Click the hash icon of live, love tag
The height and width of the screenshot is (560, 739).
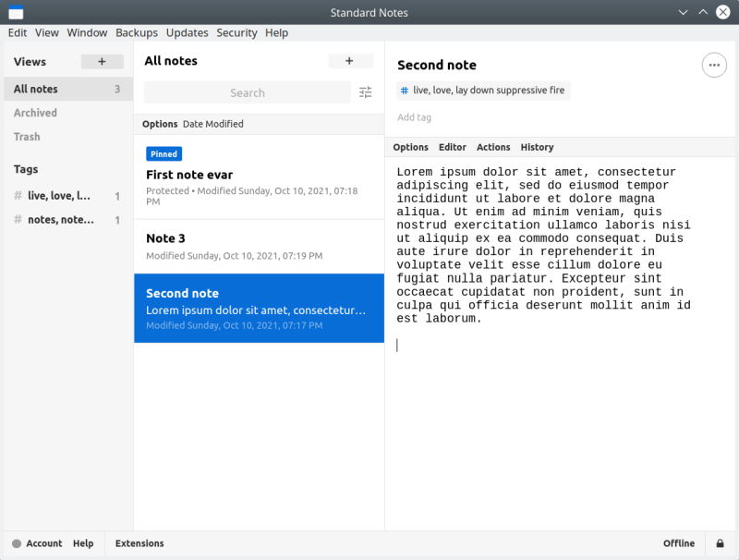[18, 196]
